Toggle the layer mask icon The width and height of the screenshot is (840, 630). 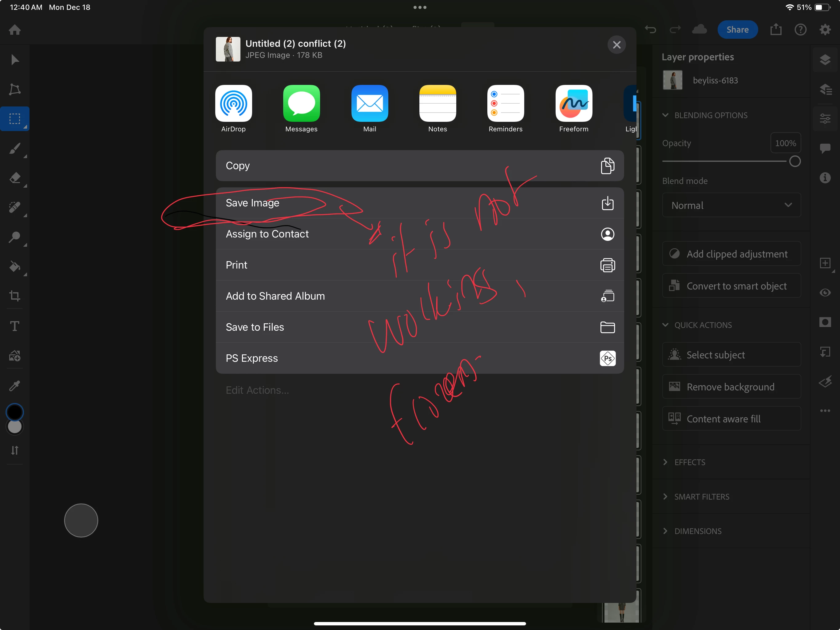[x=825, y=322]
